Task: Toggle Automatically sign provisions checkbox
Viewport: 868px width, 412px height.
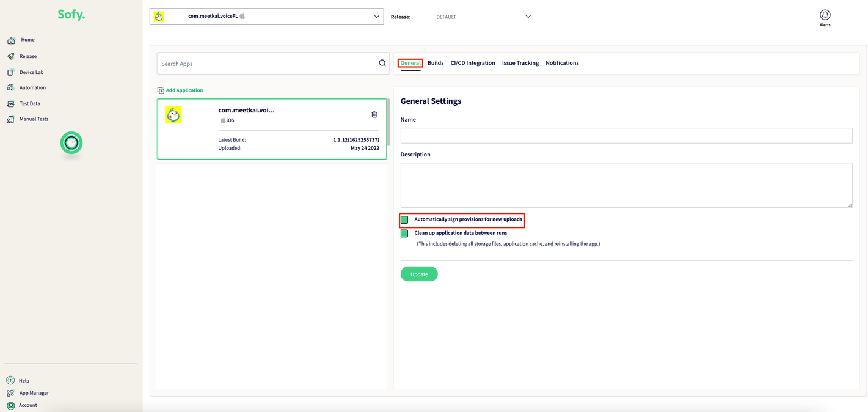Action: coord(404,219)
